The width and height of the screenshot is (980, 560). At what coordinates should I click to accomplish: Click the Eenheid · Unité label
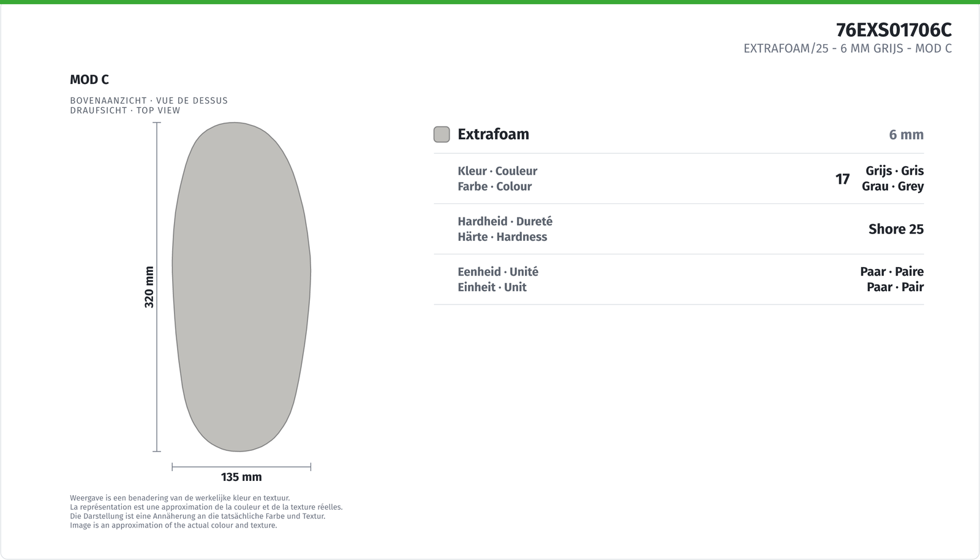tap(498, 271)
